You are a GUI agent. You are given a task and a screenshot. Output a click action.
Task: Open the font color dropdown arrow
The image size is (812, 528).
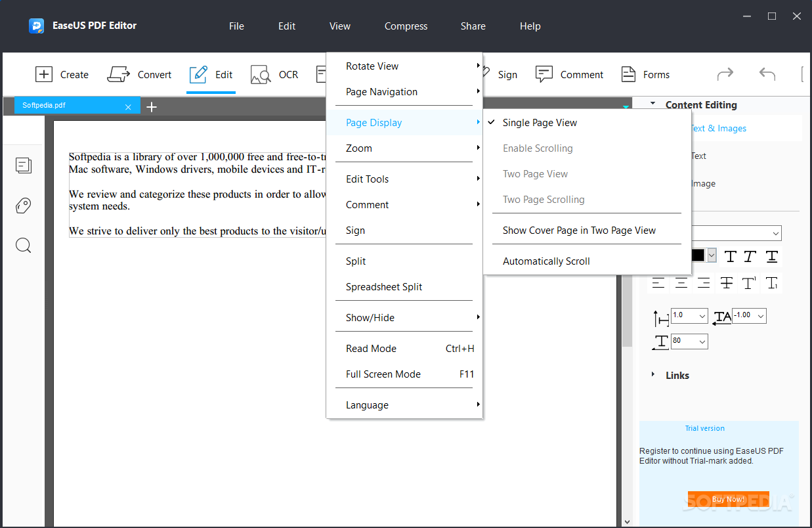711,255
